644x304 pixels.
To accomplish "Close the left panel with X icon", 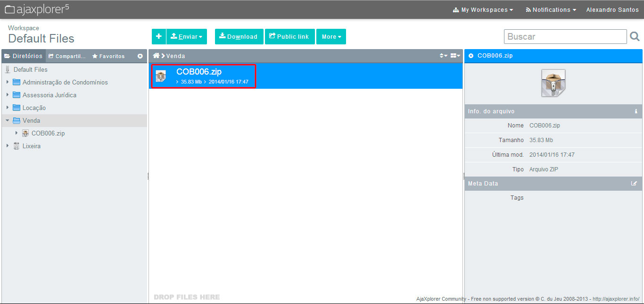I will pyautogui.click(x=140, y=56).
